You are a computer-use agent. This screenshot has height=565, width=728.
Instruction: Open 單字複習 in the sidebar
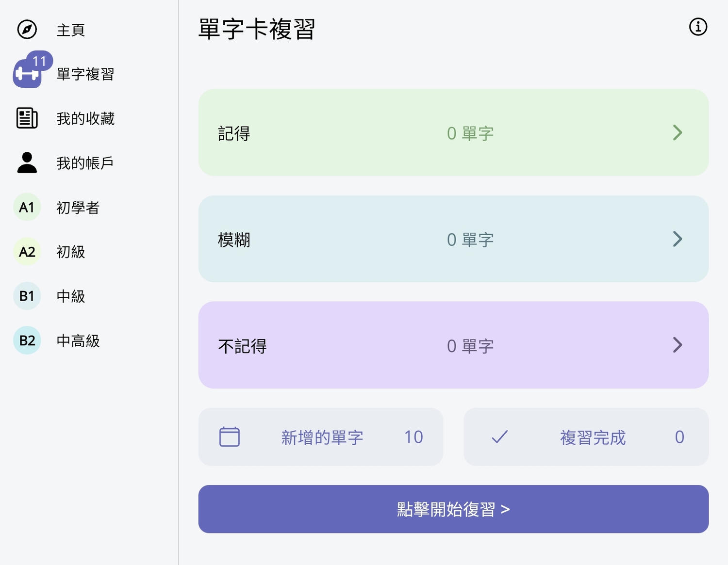click(85, 74)
